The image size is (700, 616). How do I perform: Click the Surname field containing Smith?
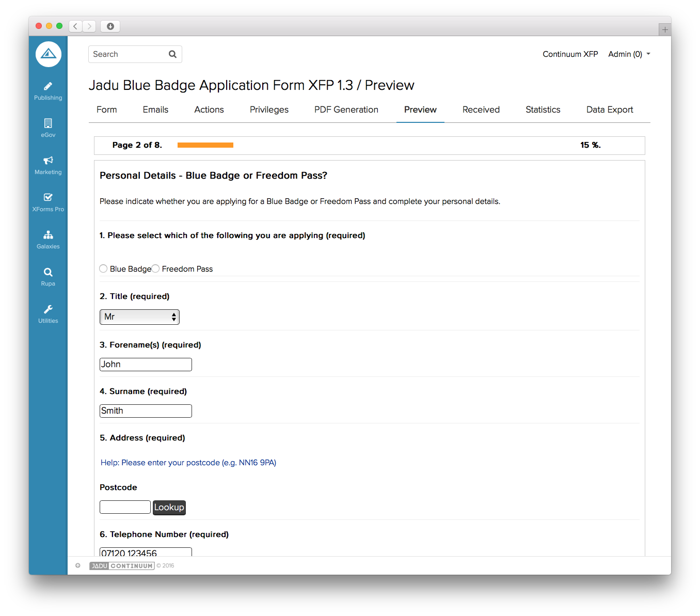click(x=146, y=411)
